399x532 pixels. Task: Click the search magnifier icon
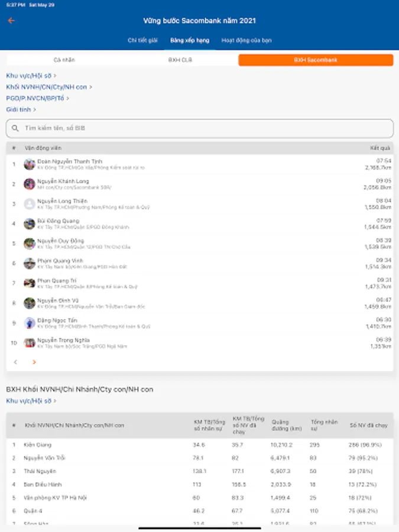coord(15,128)
